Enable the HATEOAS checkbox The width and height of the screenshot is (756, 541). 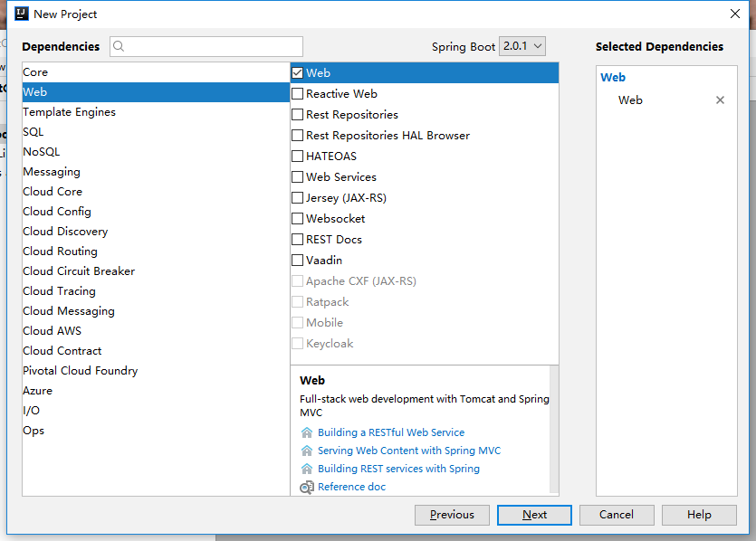[298, 157]
